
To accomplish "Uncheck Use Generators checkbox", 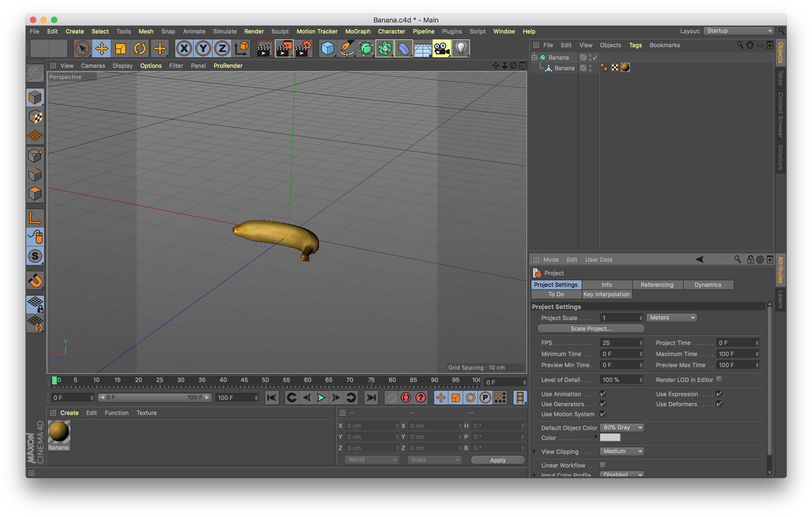I will (x=603, y=404).
